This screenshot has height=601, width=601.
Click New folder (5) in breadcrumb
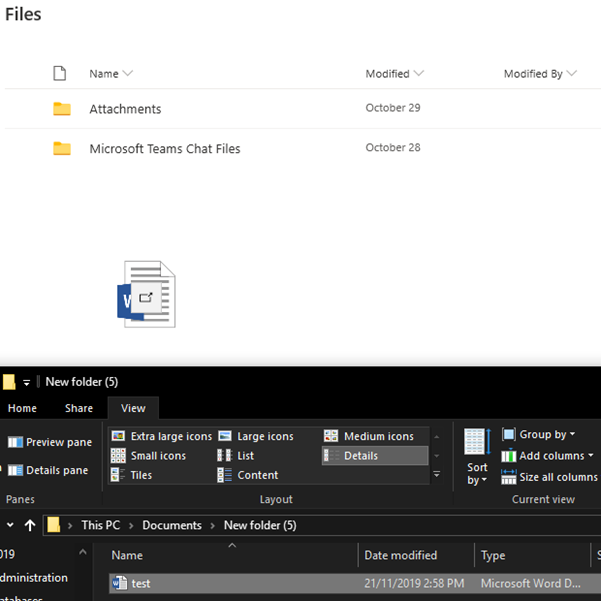point(260,525)
